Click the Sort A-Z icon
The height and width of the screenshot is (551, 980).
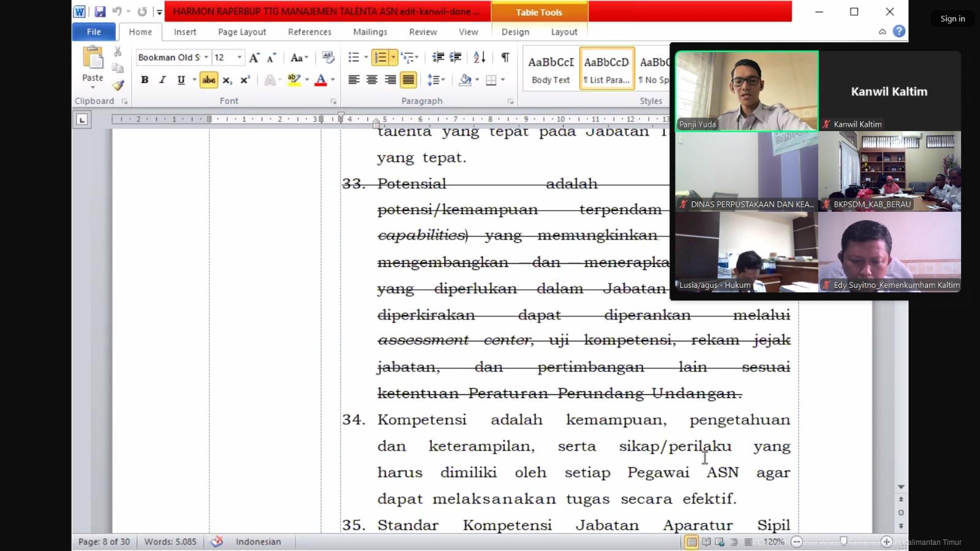(x=480, y=58)
